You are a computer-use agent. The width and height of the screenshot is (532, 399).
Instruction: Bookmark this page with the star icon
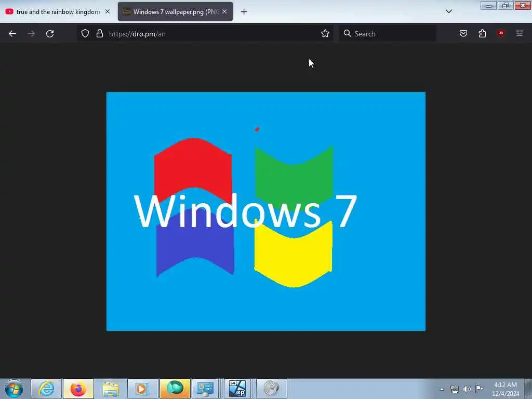point(325,34)
